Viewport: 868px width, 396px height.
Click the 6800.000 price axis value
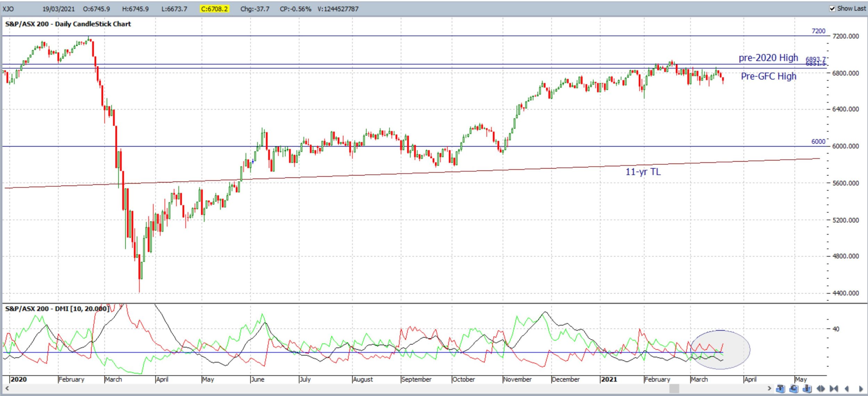coord(846,73)
